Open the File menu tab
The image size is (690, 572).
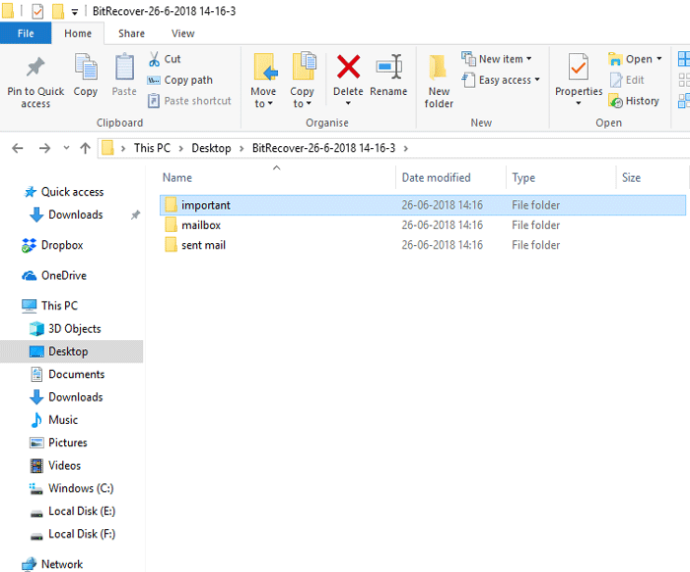(x=26, y=33)
